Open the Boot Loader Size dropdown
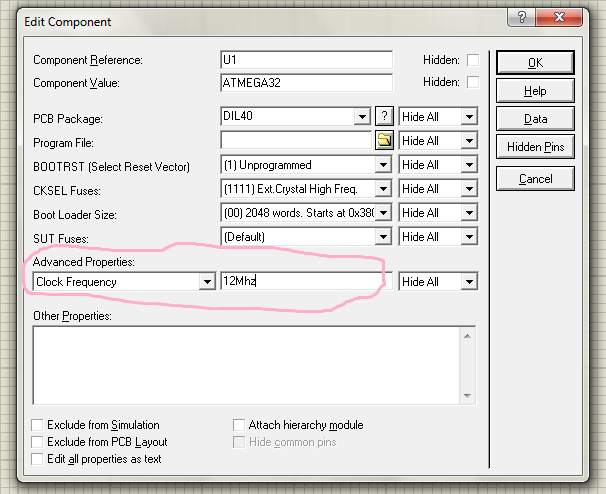This screenshot has width=606, height=494. pyautogui.click(x=383, y=213)
